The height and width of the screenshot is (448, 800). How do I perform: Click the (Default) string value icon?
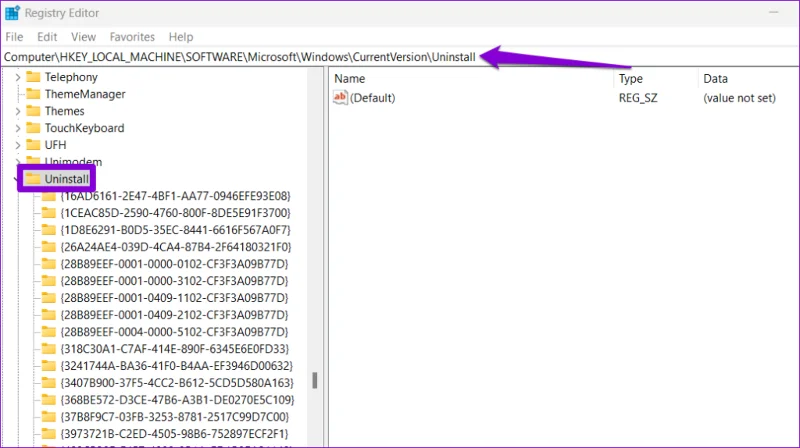click(x=340, y=97)
